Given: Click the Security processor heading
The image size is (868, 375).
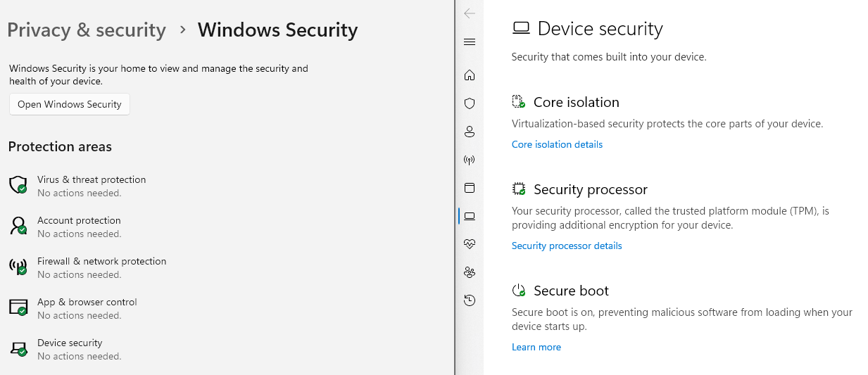Looking at the screenshot, I should [x=591, y=189].
